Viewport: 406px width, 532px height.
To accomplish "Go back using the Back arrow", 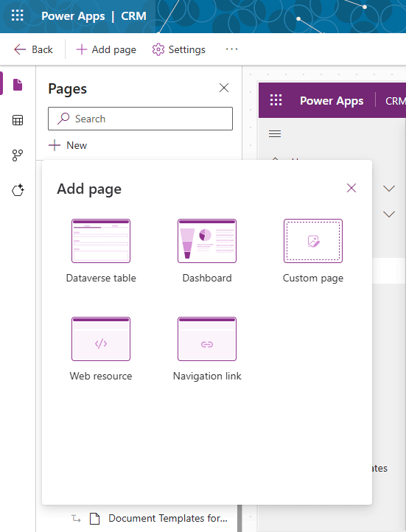I will (x=33, y=49).
